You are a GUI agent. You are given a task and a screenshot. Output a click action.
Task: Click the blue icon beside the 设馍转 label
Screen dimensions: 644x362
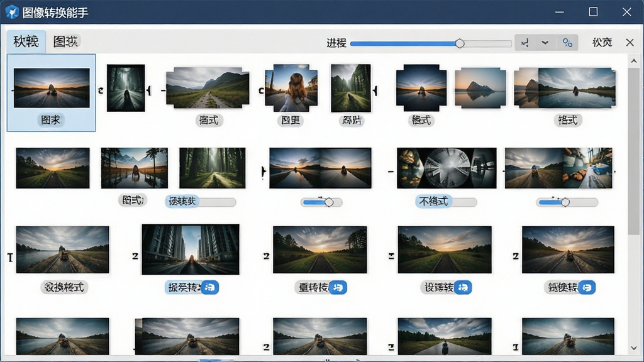[463, 287]
